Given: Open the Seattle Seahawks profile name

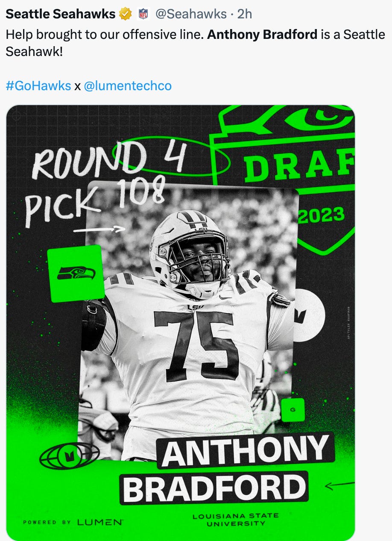Looking at the screenshot, I should coord(61,14).
